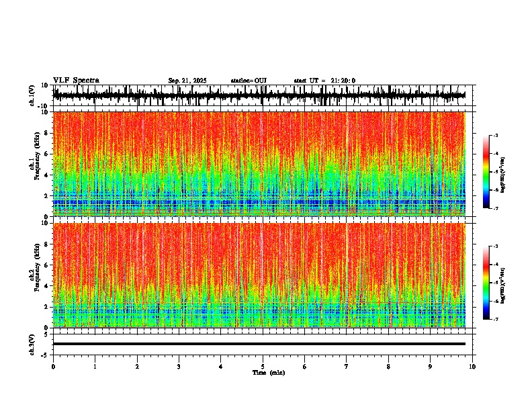Click the time axis tick label "5"
The width and height of the screenshot is (532, 411).
(263, 367)
